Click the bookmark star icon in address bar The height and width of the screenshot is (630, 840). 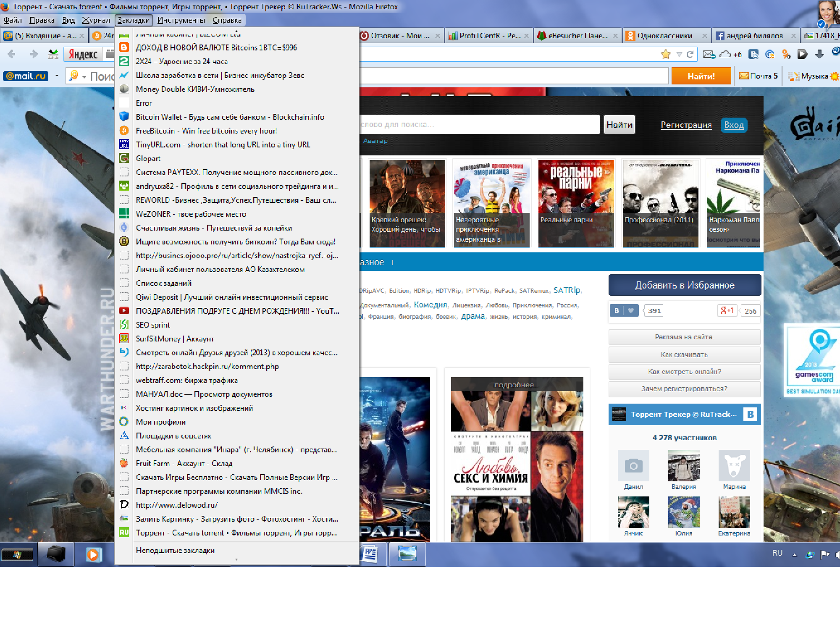click(665, 54)
